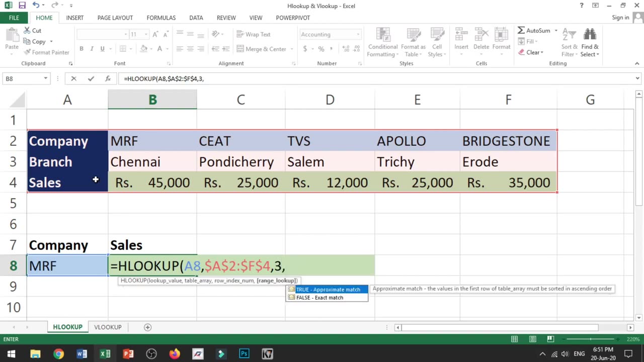Click the Sales header in B7
The width and height of the screenshot is (644, 362).
(152, 245)
